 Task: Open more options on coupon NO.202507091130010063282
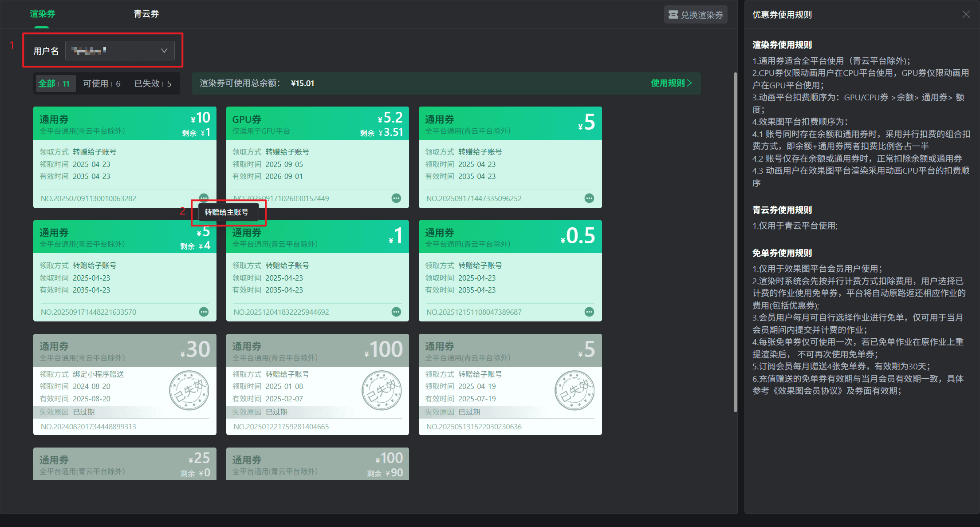(204, 198)
